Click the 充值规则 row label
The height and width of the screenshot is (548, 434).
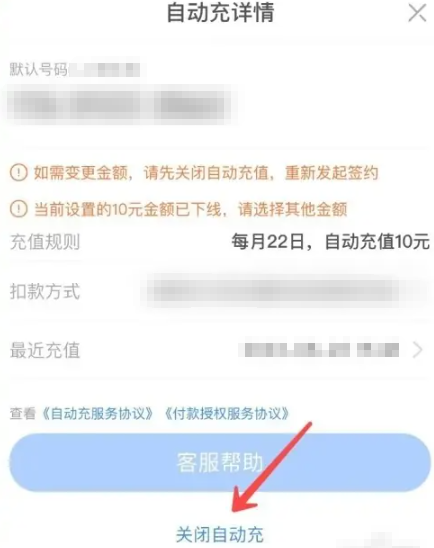pyautogui.click(x=45, y=242)
